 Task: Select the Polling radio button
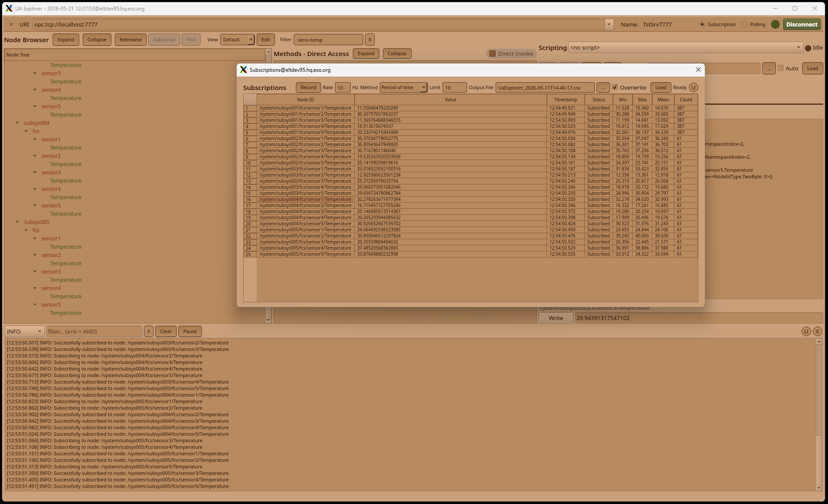coord(744,24)
